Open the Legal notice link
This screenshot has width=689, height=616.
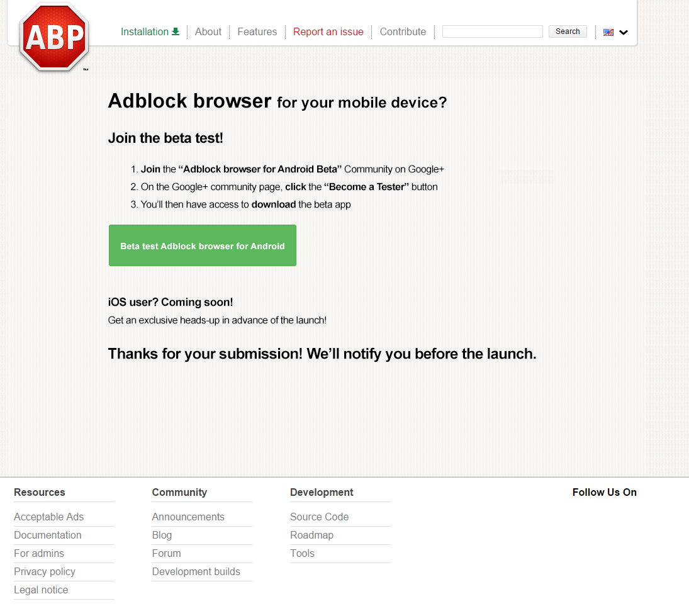pos(41,590)
